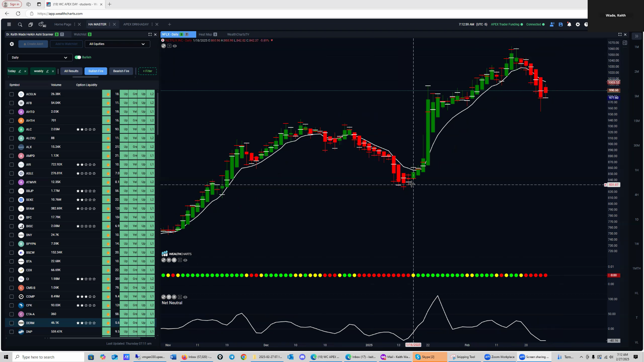The width and height of the screenshot is (644, 362).
Task: Show All Results in scanner
Action: [x=71, y=71]
